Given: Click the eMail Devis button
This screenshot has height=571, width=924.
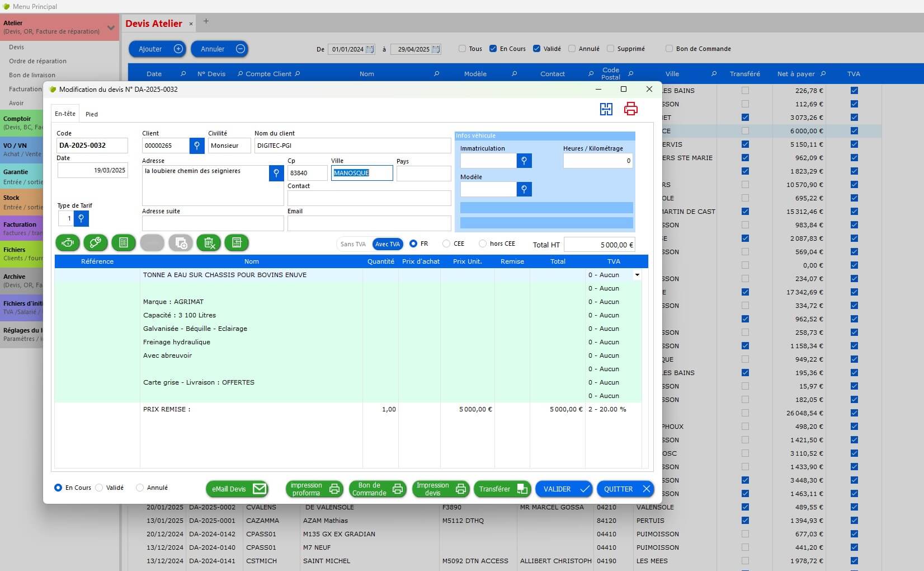Looking at the screenshot, I should [237, 489].
